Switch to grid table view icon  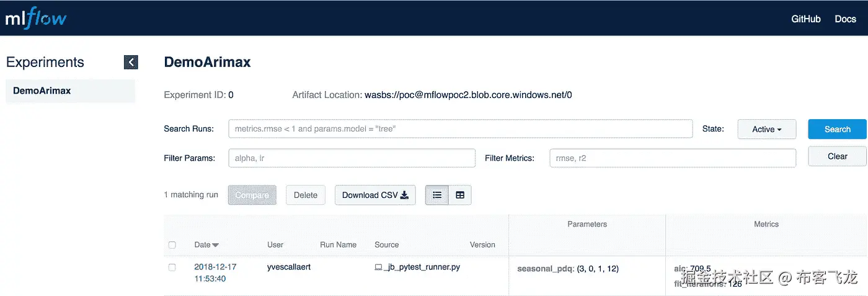[x=460, y=195]
